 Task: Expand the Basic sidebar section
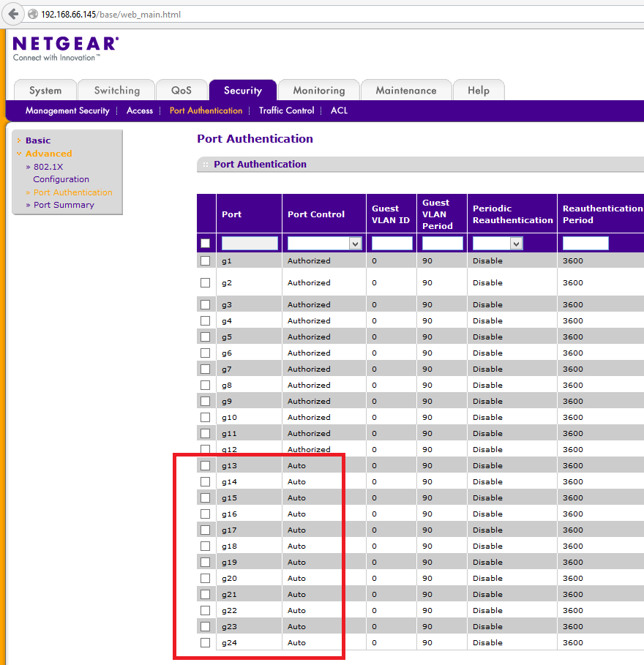click(38, 140)
